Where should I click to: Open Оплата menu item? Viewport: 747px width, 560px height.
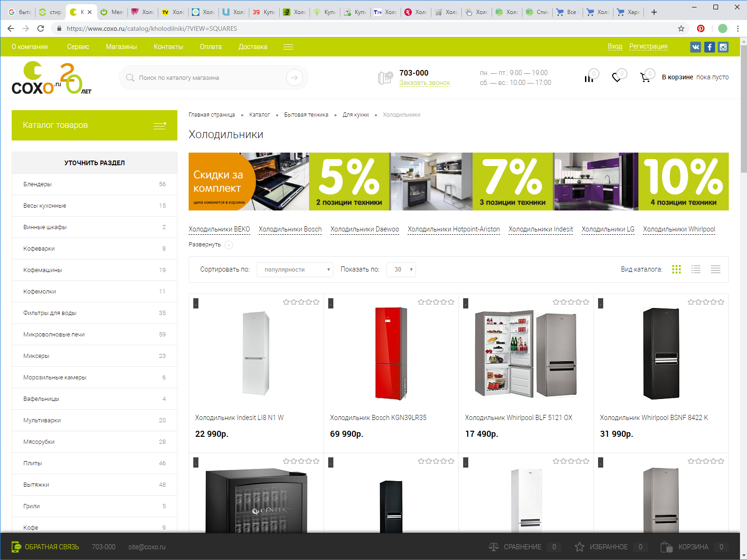tap(211, 47)
